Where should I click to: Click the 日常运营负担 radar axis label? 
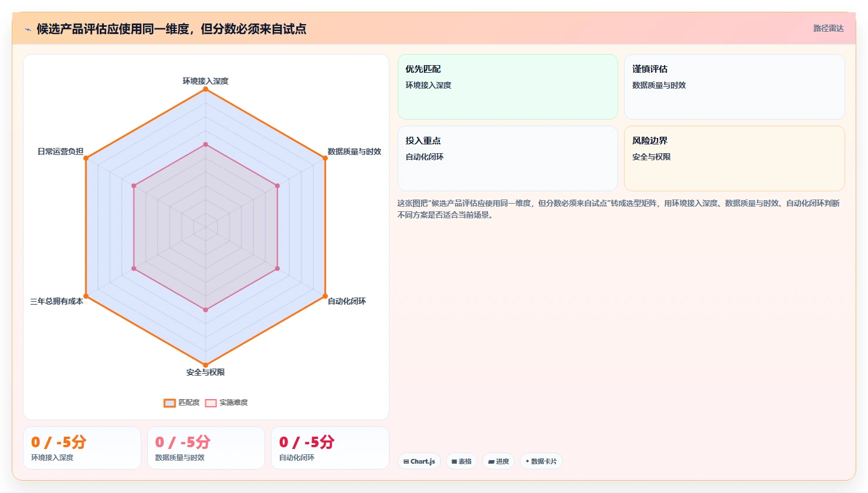pos(60,151)
